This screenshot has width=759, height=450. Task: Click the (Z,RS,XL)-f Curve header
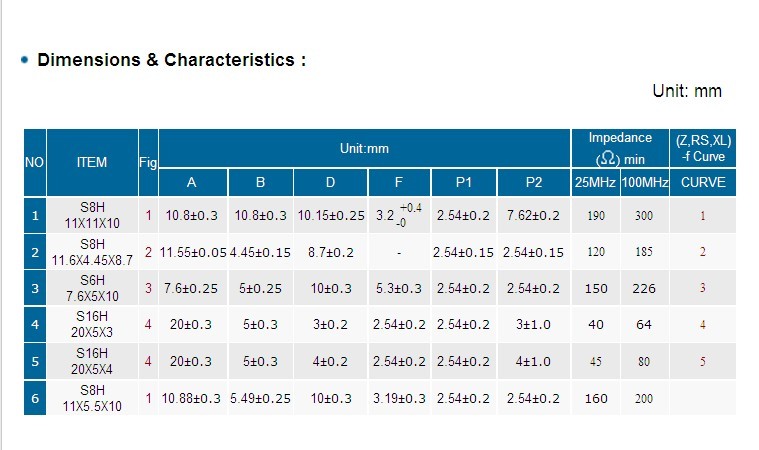pos(703,148)
